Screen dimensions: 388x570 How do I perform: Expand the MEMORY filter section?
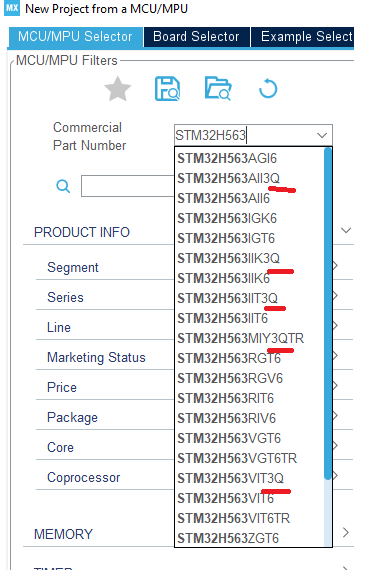point(345,533)
